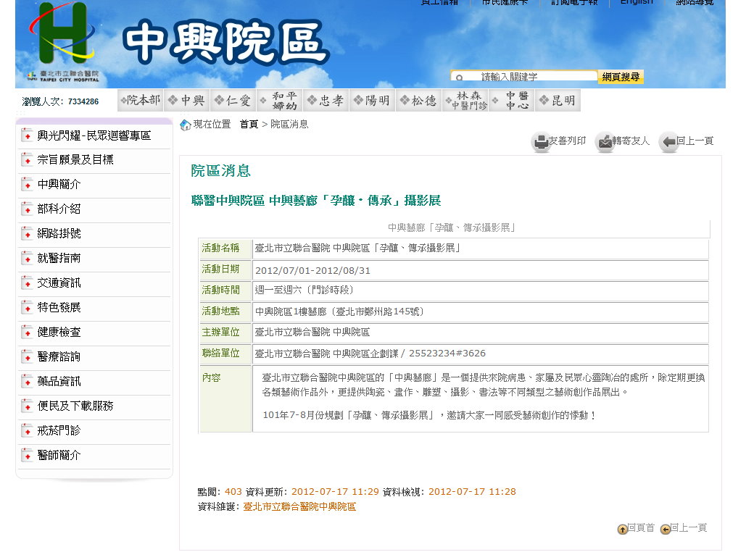Screen dimensions: 754x560
Task: Click the red-cross icon beside 健康檢查
Action: (x=27, y=332)
